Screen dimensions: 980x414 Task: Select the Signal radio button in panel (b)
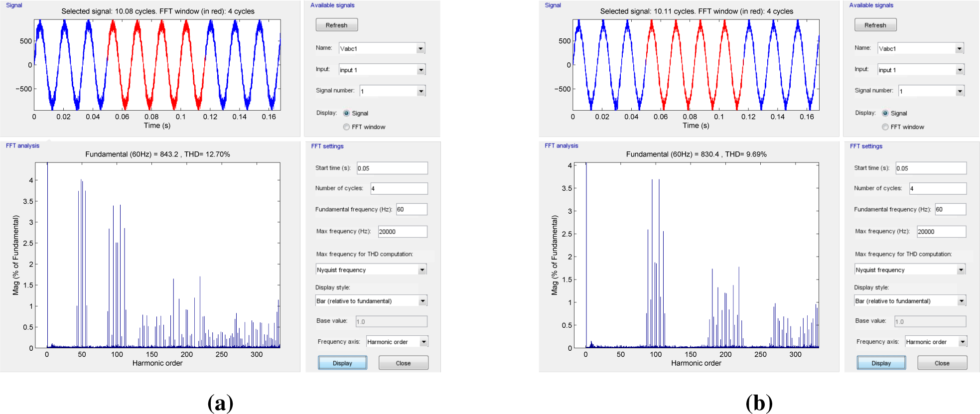tap(885, 113)
